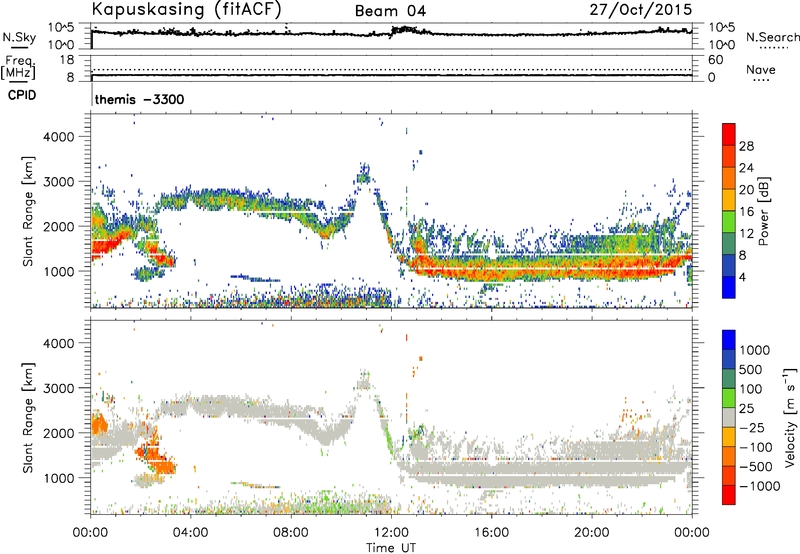Click the gray segment of Velocity colorbar
Image resolution: width=800 pixels, height=554 pixels.
[x=729, y=418]
